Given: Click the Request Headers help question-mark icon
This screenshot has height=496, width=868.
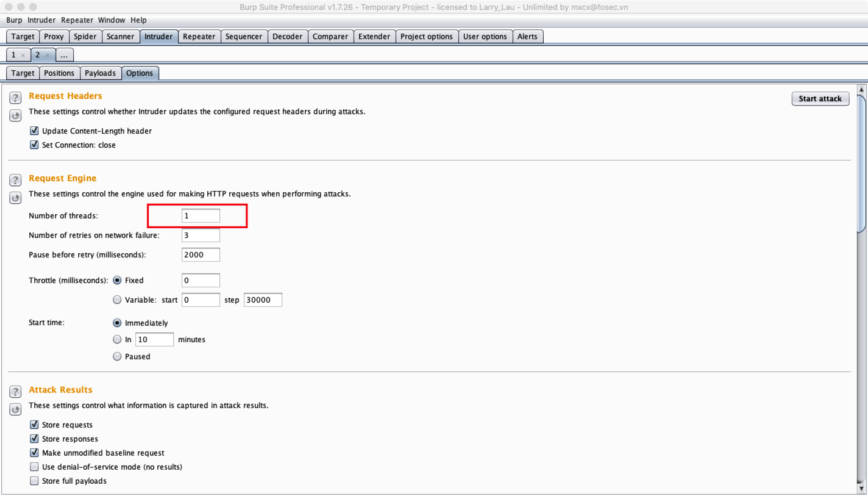Looking at the screenshot, I should 15,98.
